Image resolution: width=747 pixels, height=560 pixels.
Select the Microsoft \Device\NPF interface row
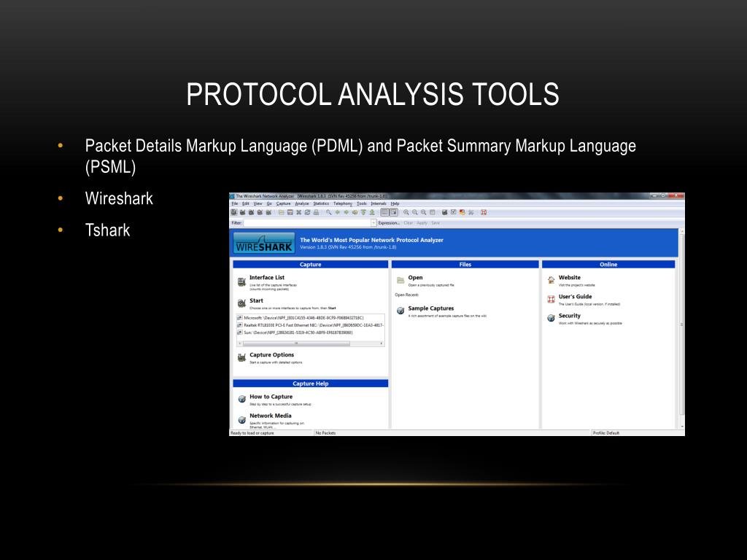click(311, 318)
